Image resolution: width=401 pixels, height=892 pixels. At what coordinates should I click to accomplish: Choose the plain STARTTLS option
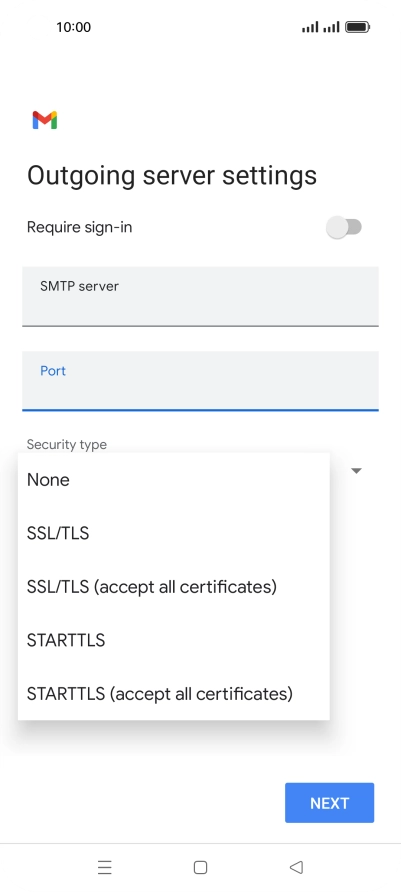tap(173, 641)
